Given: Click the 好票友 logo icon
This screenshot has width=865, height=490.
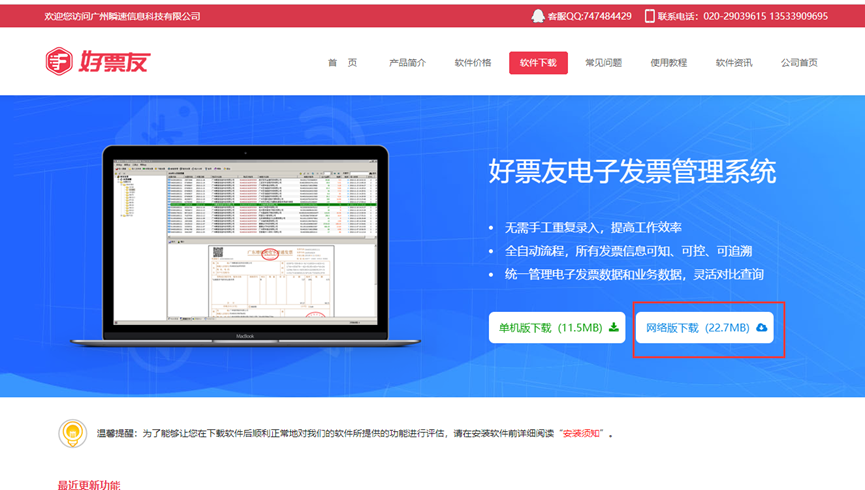Looking at the screenshot, I should (x=59, y=61).
